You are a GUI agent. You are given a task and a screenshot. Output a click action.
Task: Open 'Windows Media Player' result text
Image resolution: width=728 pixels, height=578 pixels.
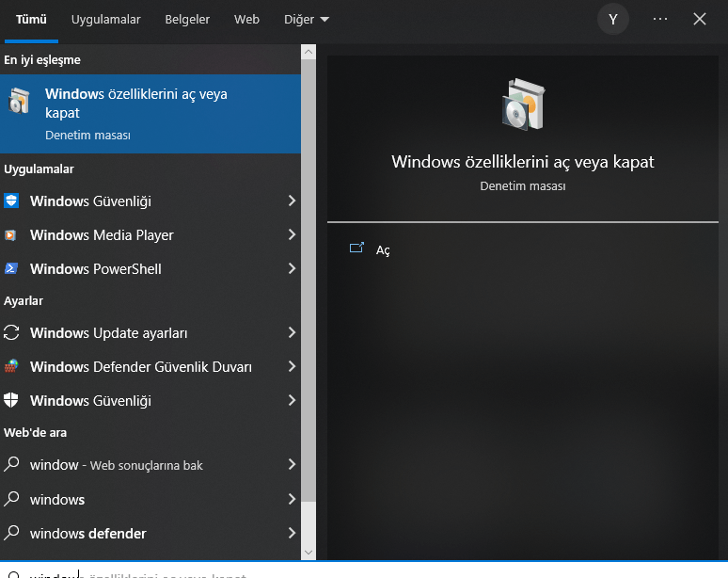pos(102,235)
